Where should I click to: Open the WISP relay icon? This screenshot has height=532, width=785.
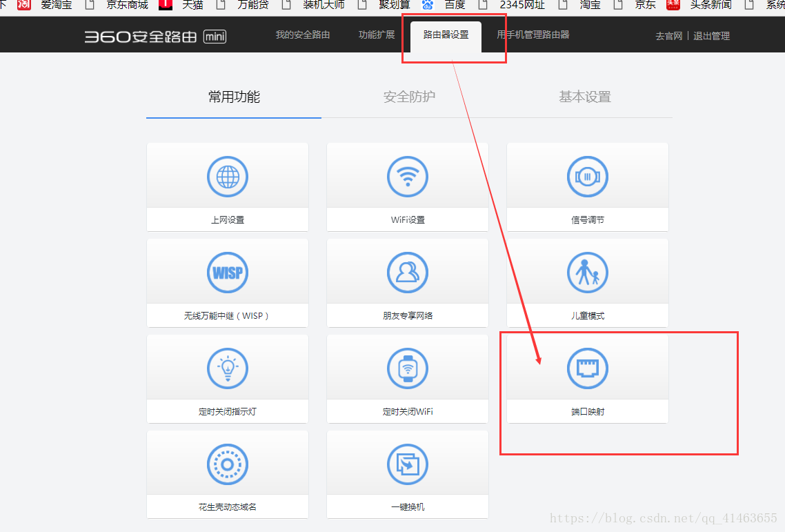coord(227,273)
